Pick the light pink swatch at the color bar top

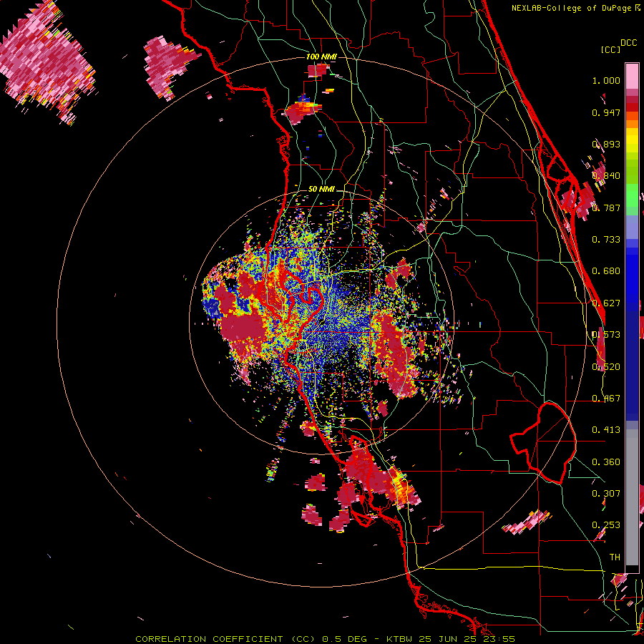click(x=632, y=76)
